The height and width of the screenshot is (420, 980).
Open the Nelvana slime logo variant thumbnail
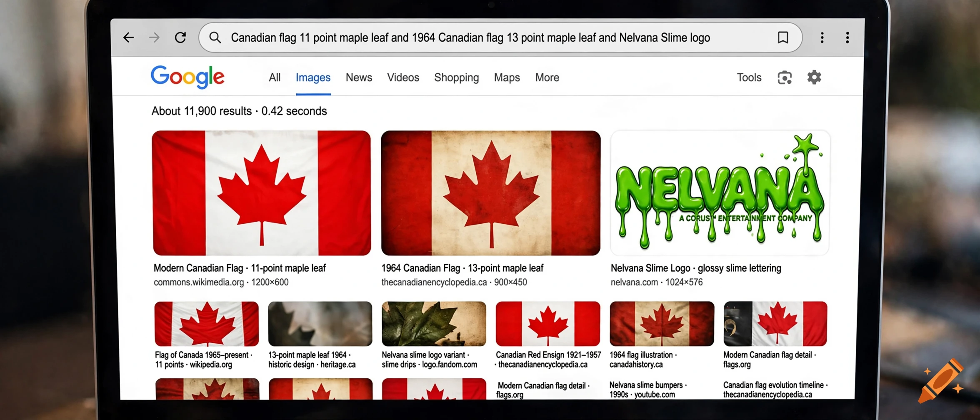click(x=434, y=324)
